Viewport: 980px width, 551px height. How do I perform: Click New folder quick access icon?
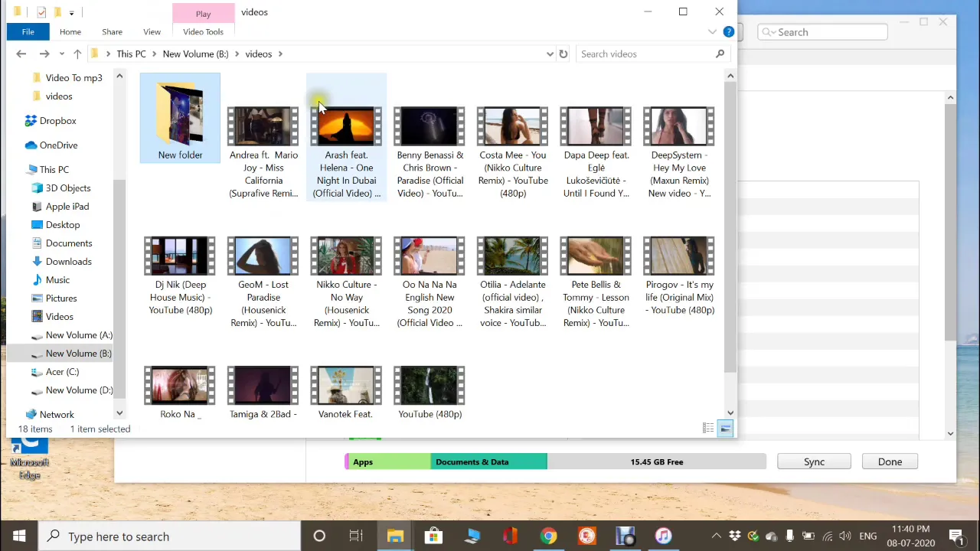pyautogui.click(x=57, y=12)
